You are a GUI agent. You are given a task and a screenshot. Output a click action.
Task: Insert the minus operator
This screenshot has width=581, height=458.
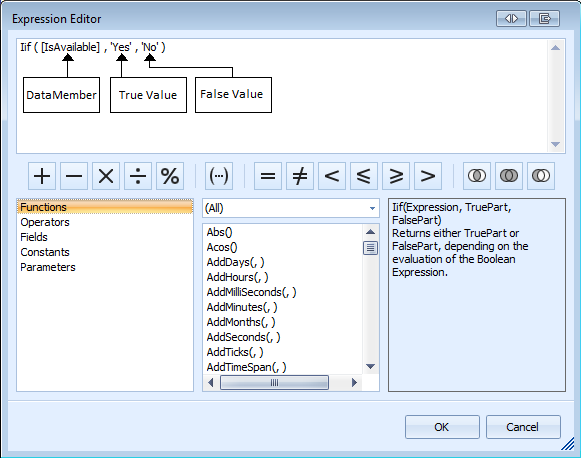coord(74,176)
